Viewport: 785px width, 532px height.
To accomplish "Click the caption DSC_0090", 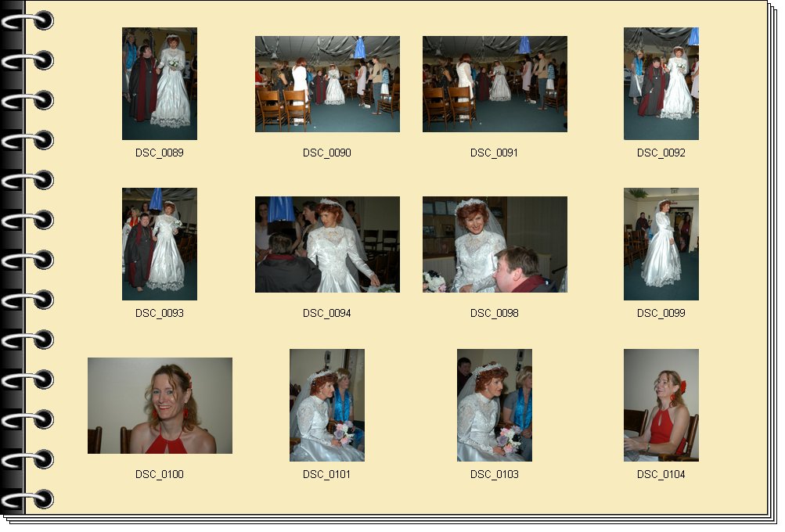I will pos(327,153).
